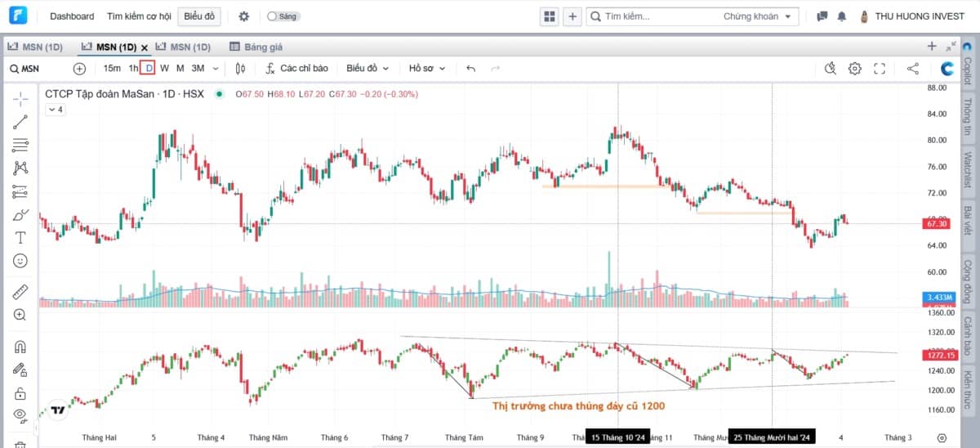Select the text annotation tool
The width and height of the screenshot is (980, 448).
coord(20,238)
